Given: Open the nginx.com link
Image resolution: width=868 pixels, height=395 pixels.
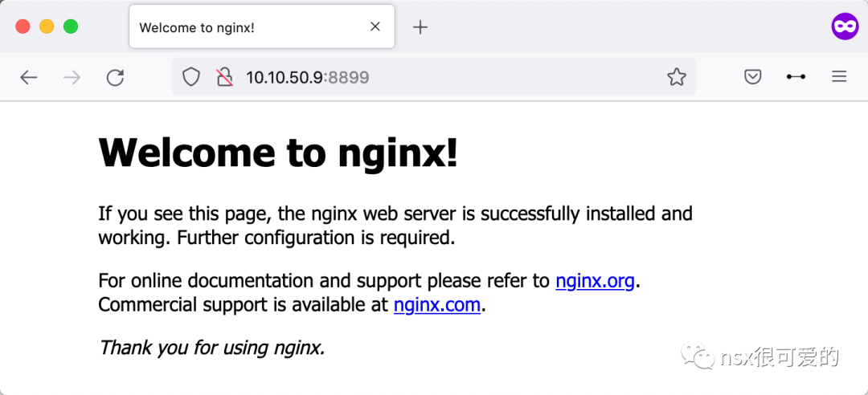Looking at the screenshot, I should tap(436, 305).
